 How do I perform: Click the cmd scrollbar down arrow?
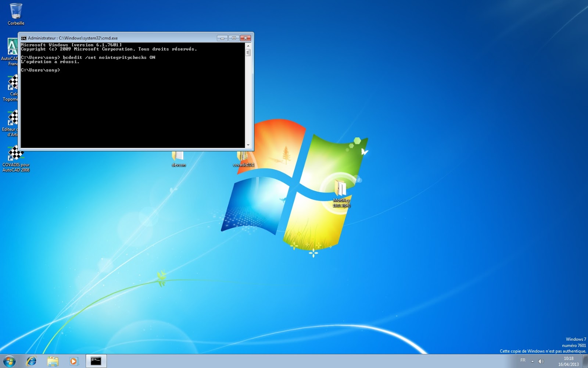coord(248,145)
